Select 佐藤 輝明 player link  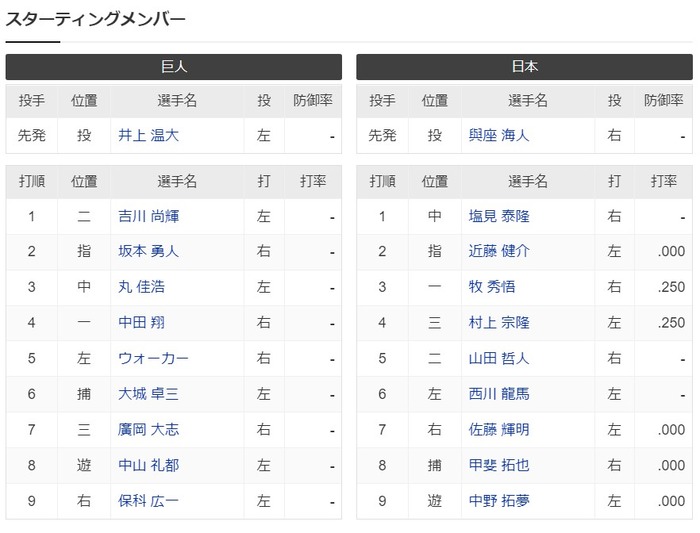499,430
